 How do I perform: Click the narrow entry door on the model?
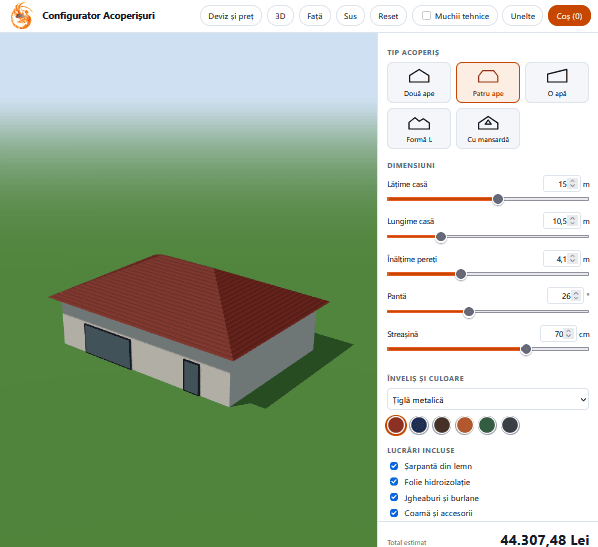[191, 377]
